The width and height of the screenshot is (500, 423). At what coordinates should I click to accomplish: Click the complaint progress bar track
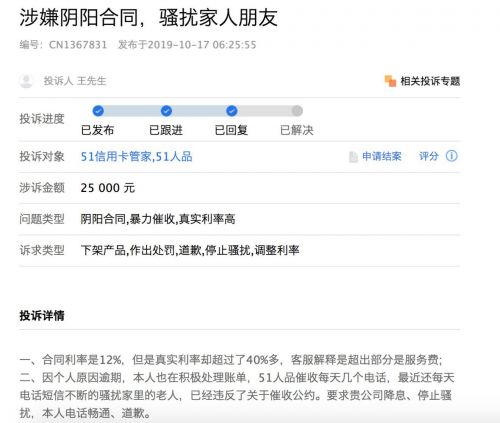pos(198,111)
